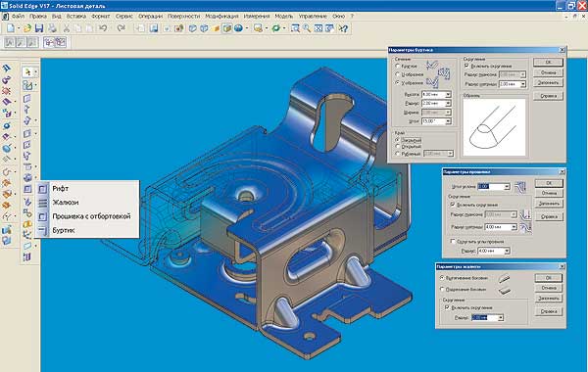This screenshot has width=588, height=372.
Task: Open Радиус dropdown in Параметры жалюзи
Action: click(x=500, y=318)
